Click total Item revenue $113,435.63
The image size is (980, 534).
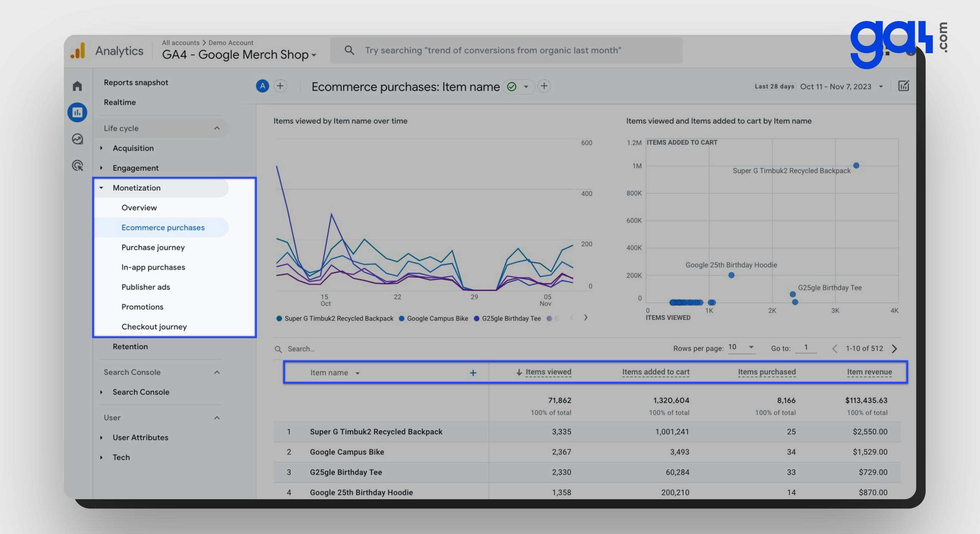(x=866, y=400)
